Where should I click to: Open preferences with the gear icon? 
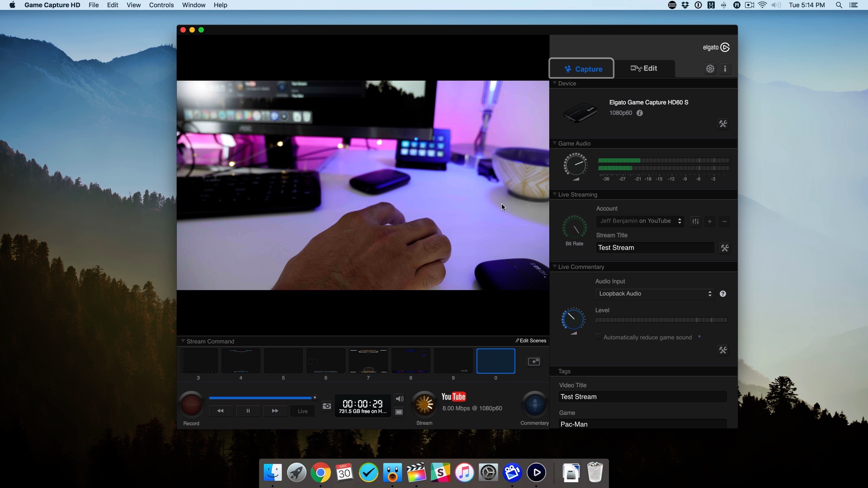(710, 69)
